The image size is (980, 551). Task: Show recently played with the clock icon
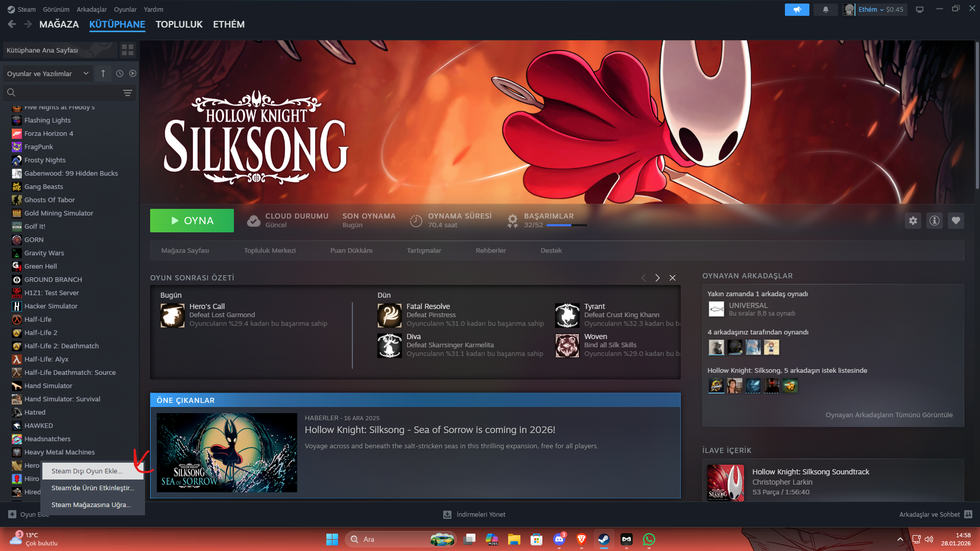pos(119,74)
